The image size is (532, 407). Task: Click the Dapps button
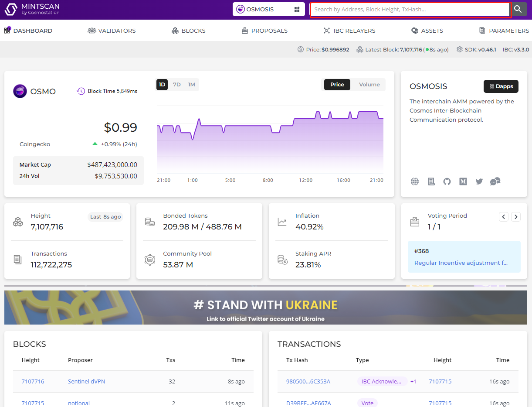tap(501, 86)
